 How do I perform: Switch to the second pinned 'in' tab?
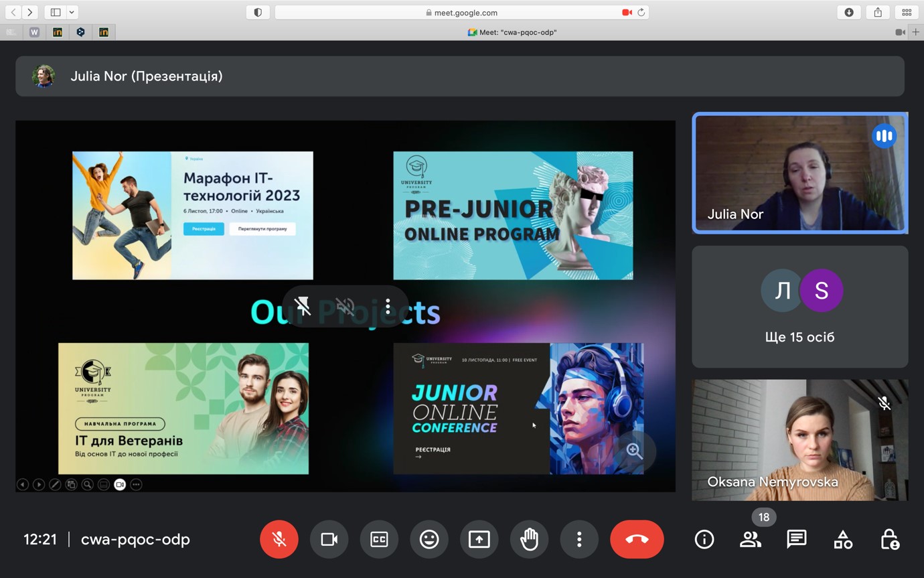click(104, 32)
